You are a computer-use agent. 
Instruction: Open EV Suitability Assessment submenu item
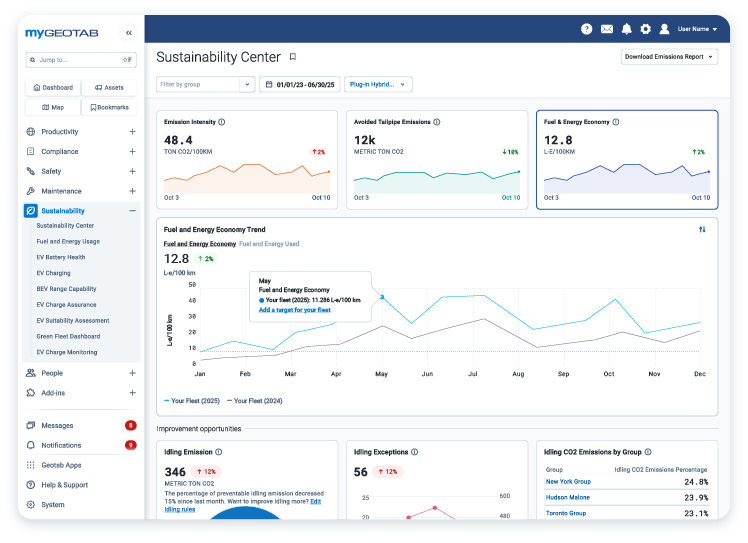[x=73, y=321]
